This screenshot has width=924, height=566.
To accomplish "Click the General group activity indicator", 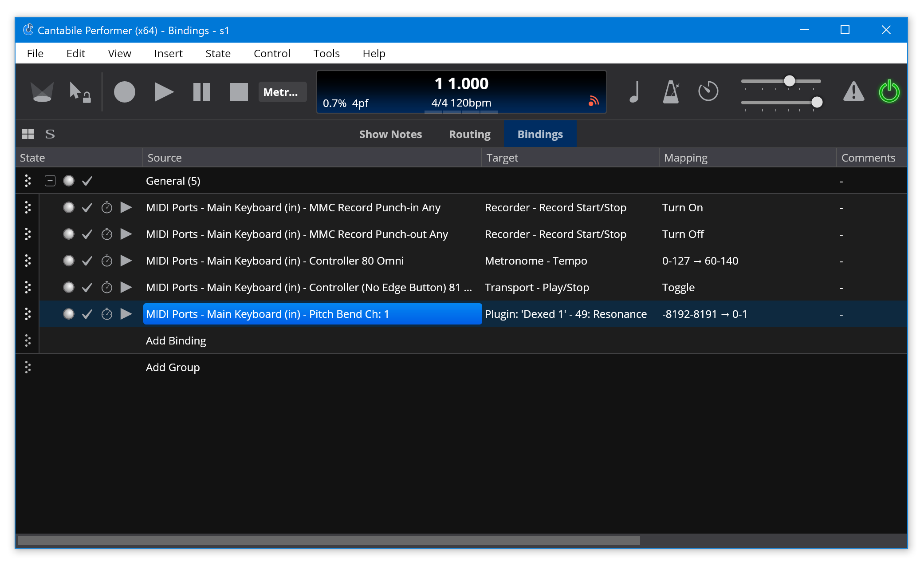I will pos(68,181).
